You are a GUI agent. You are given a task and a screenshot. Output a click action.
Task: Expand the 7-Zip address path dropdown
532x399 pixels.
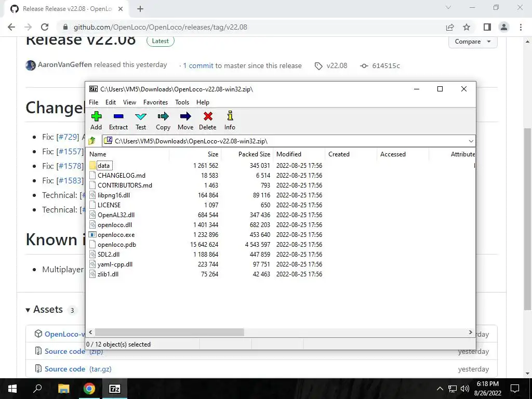[x=471, y=141]
